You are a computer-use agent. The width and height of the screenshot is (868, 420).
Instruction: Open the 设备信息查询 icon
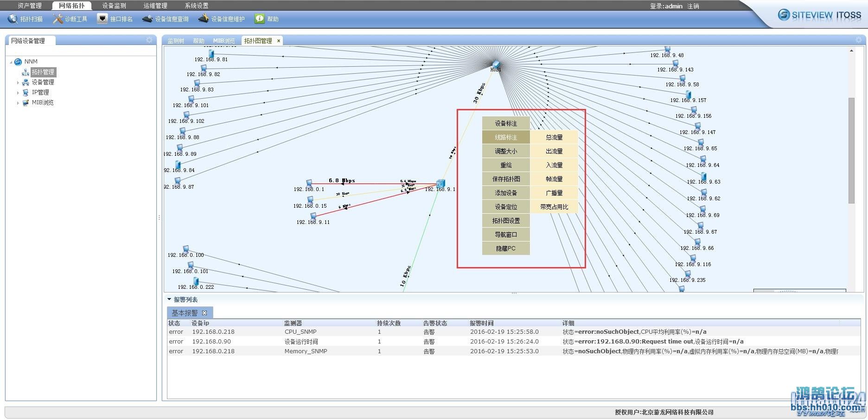click(147, 19)
